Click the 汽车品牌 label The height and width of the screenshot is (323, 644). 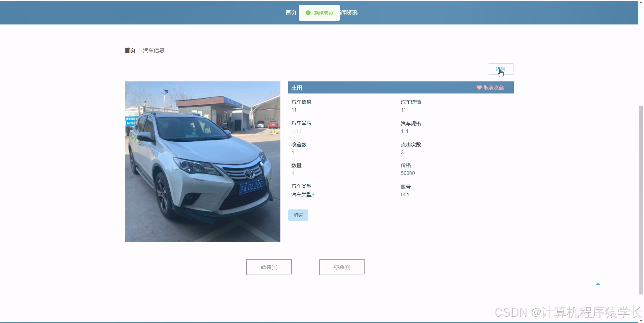coord(301,123)
